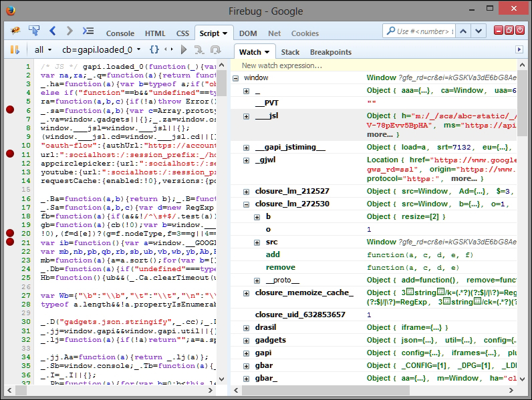The height and width of the screenshot is (400, 532).
Task: Click the Rerun arrows icon
Action: pos(168,49)
